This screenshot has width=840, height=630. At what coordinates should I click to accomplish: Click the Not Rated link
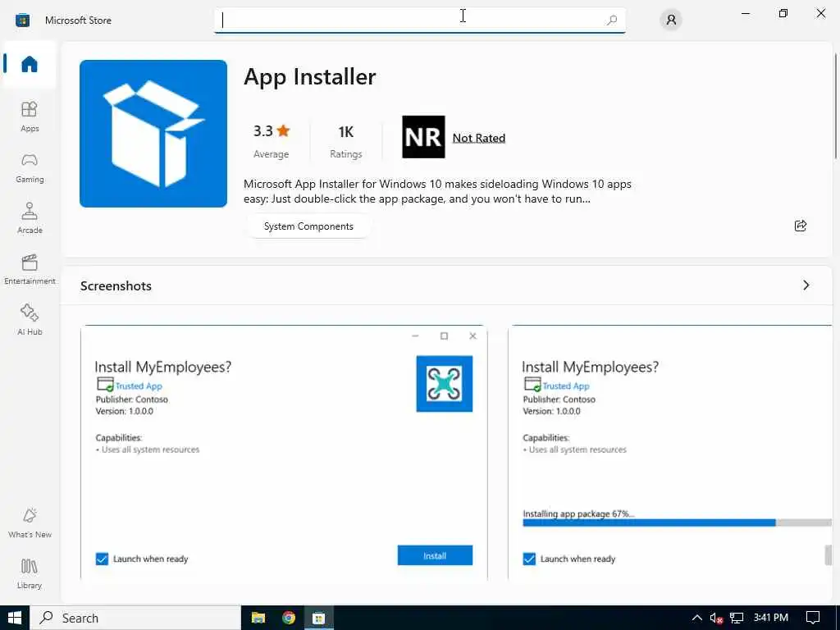click(x=479, y=138)
